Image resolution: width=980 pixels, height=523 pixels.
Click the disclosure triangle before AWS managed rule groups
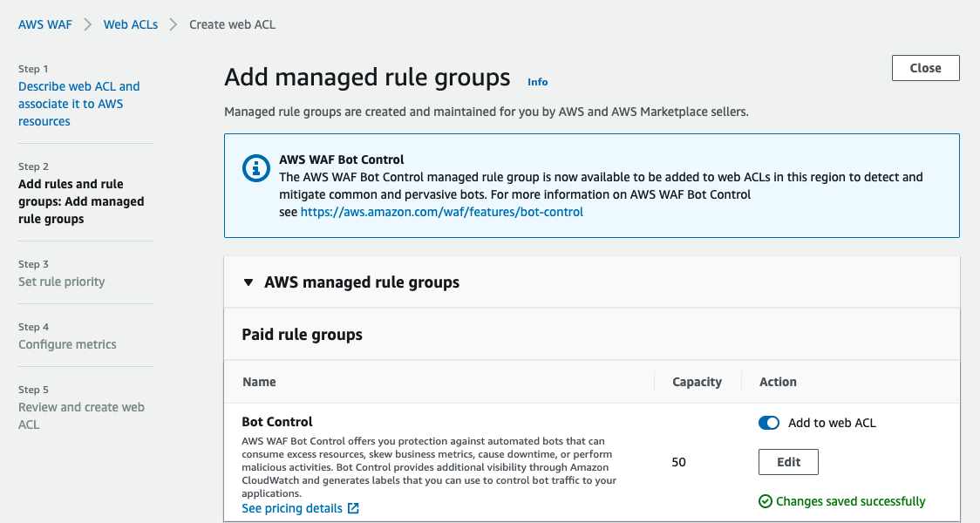(x=248, y=282)
